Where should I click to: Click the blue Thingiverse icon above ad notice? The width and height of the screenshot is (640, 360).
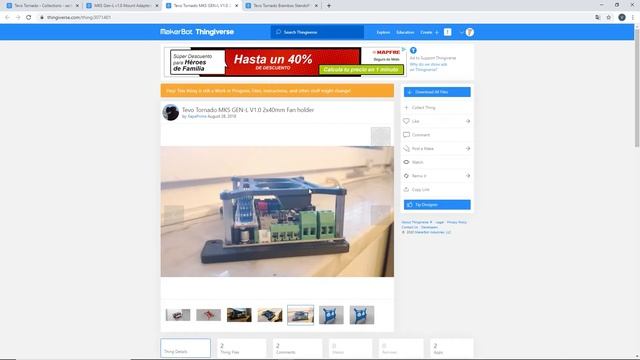(413, 50)
